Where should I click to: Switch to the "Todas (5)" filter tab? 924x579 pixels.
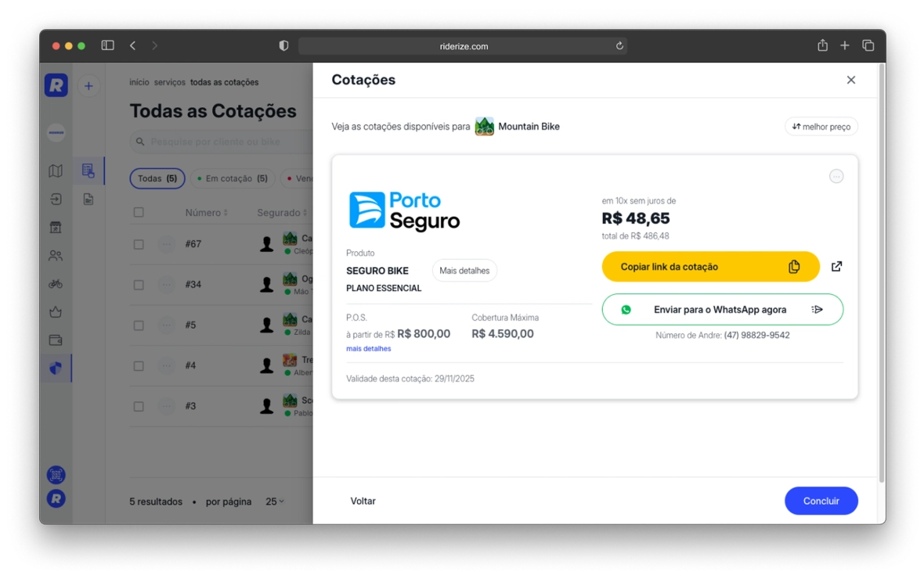(157, 178)
